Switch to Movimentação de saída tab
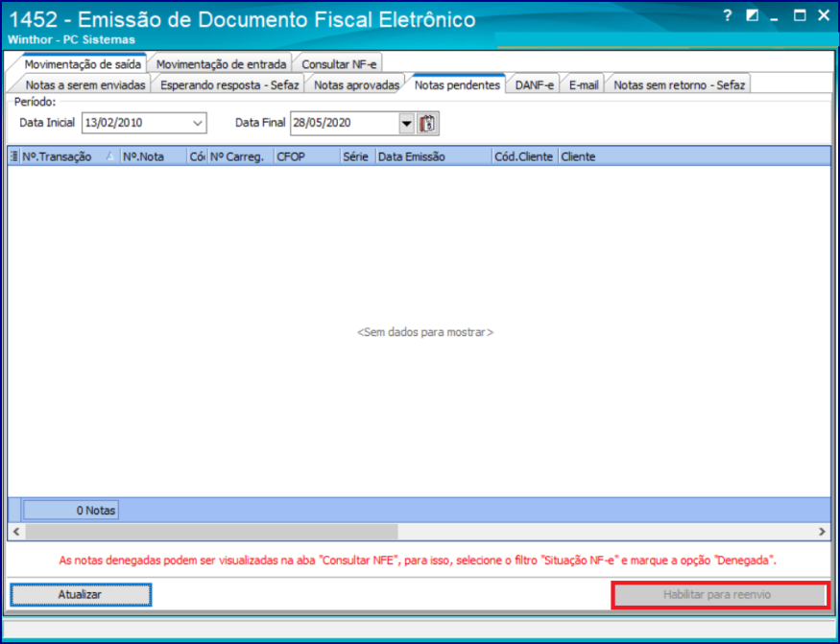The width and height of the screenshot is (840, 644). [83, 64]
